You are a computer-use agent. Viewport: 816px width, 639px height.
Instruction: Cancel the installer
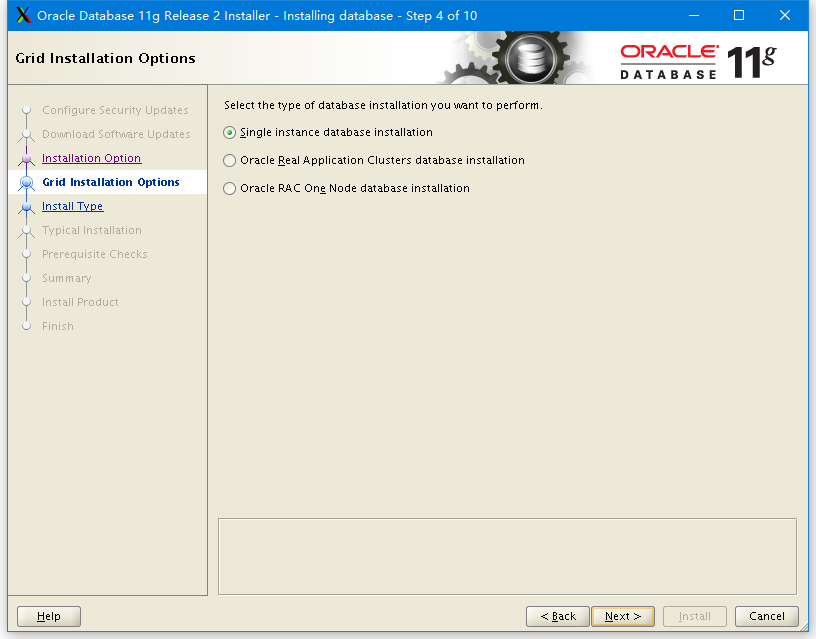(x=767, y=617)
